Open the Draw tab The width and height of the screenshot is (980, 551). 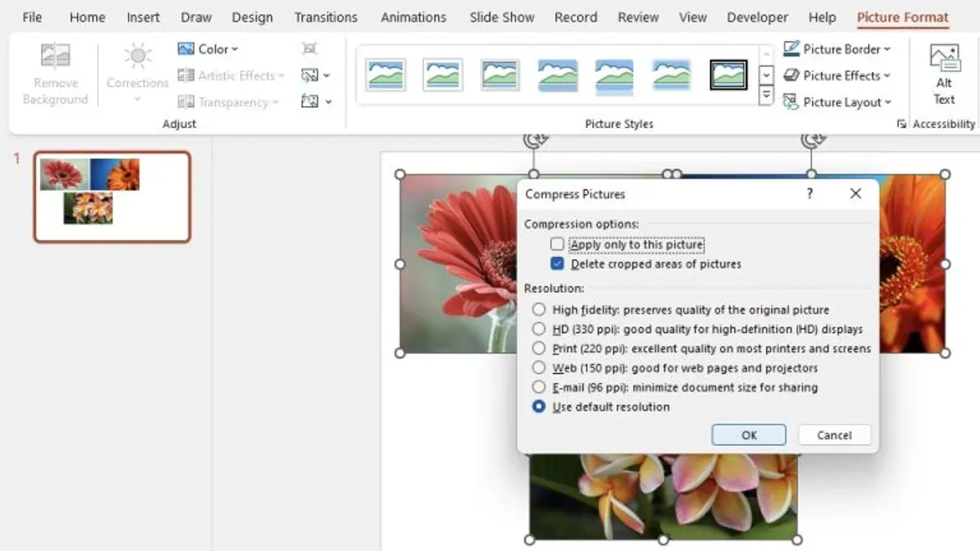coord(196,17)
